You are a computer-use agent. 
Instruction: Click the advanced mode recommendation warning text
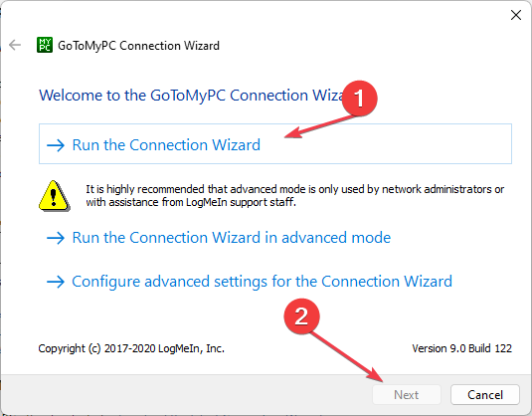click(295, 196)
